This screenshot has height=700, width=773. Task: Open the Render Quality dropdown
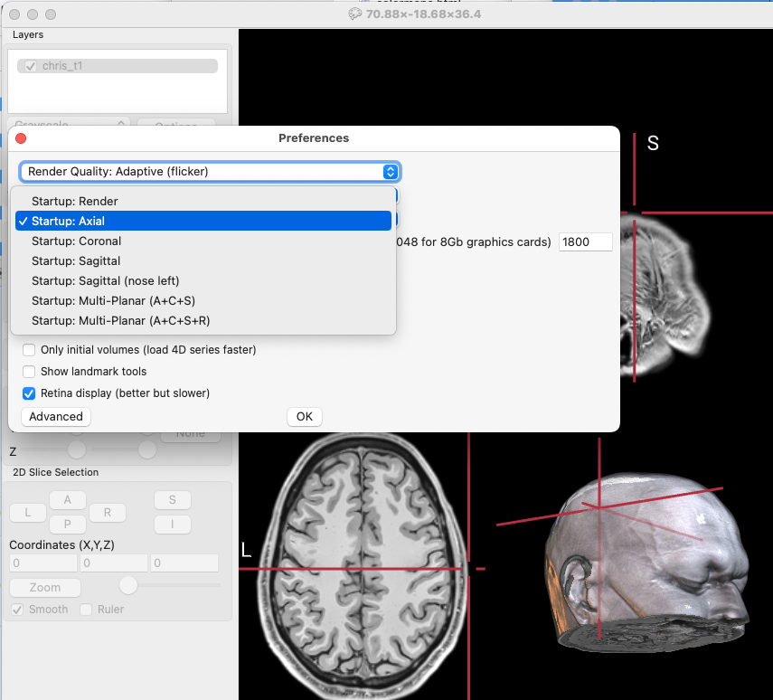pos(209,172)
